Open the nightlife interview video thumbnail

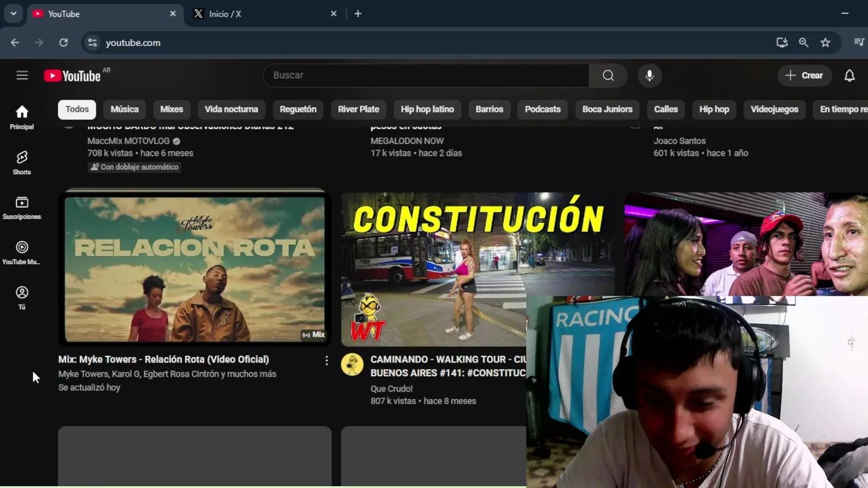pos(746,244)
